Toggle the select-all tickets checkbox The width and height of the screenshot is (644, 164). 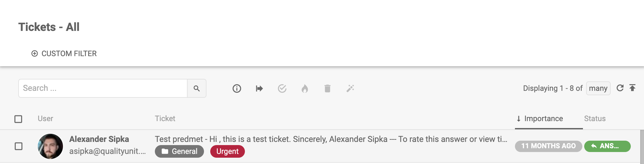point(18,119)
